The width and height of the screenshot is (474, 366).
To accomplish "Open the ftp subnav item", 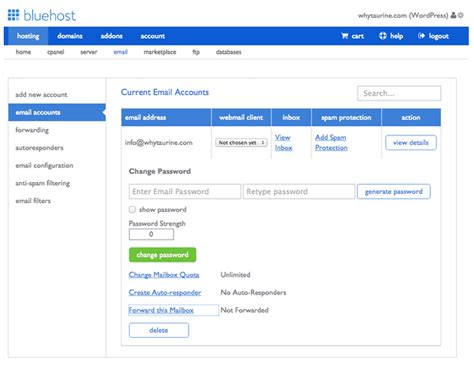I will (x=196, y=52).
